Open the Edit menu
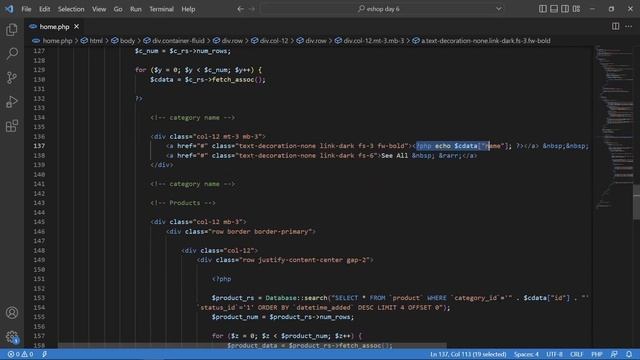640x360 pixels. [x=44, y=9]
